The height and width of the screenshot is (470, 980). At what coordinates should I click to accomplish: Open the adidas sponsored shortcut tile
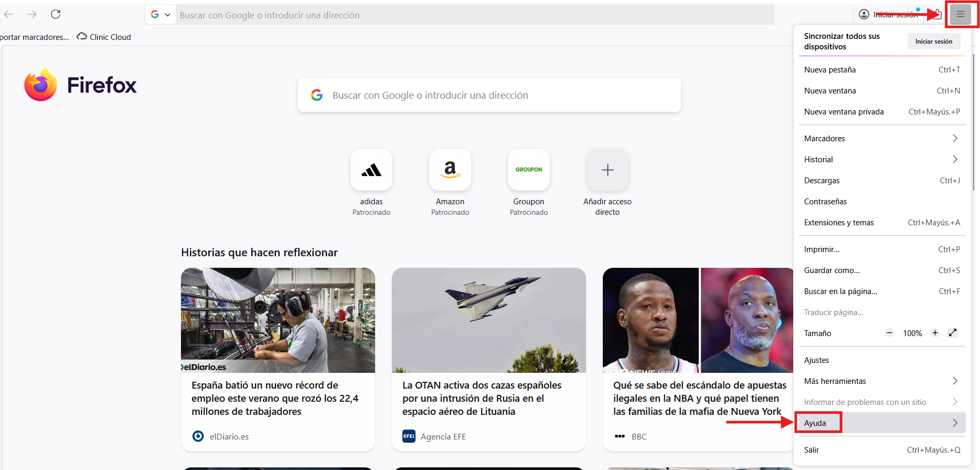(x=371, y=170)
